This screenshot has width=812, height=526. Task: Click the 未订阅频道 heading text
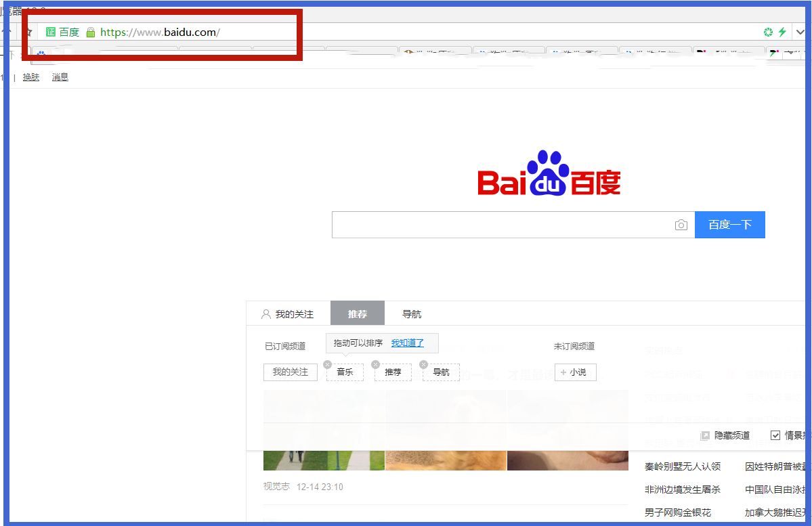pyautogui.click(x=574, y=346)
